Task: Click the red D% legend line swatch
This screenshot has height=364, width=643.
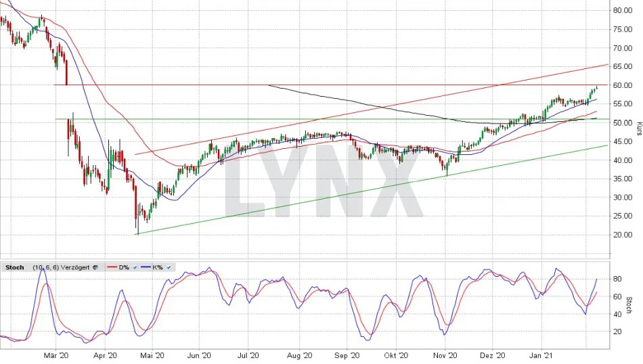Action: tap(112, 267)
